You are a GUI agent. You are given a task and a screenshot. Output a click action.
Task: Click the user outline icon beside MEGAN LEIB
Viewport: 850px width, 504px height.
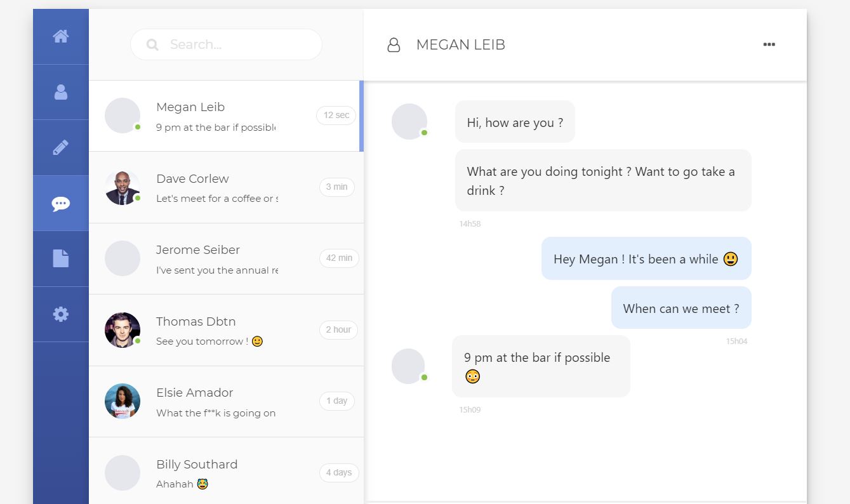tap(394, 45)
